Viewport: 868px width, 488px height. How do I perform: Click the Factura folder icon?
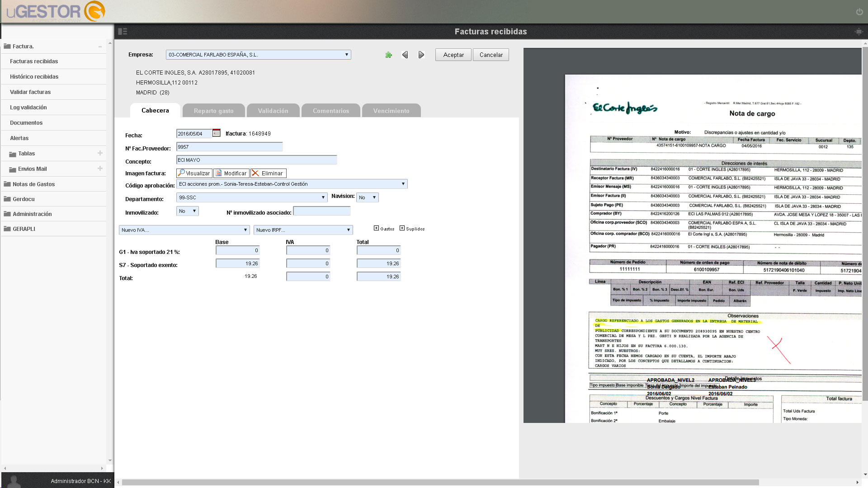coord(7,46)
